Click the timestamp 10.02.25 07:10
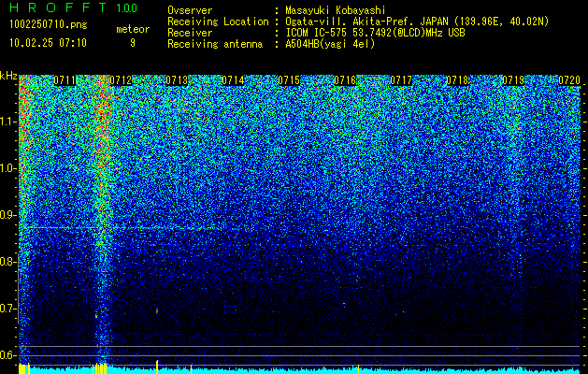The height and width of the screenshot is (374, 588). click(x=48, y=43)
